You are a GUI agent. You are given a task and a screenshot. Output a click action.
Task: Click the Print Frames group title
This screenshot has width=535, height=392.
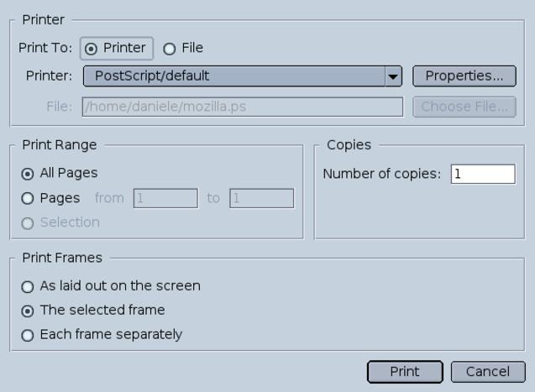62,258
